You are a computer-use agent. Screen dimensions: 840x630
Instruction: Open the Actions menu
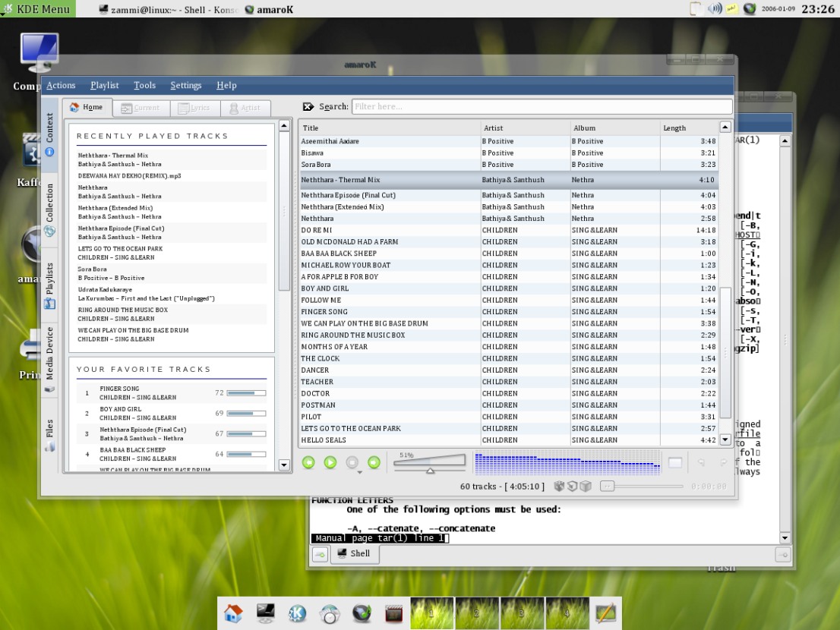pyautogui.click(x=61, y=85)
